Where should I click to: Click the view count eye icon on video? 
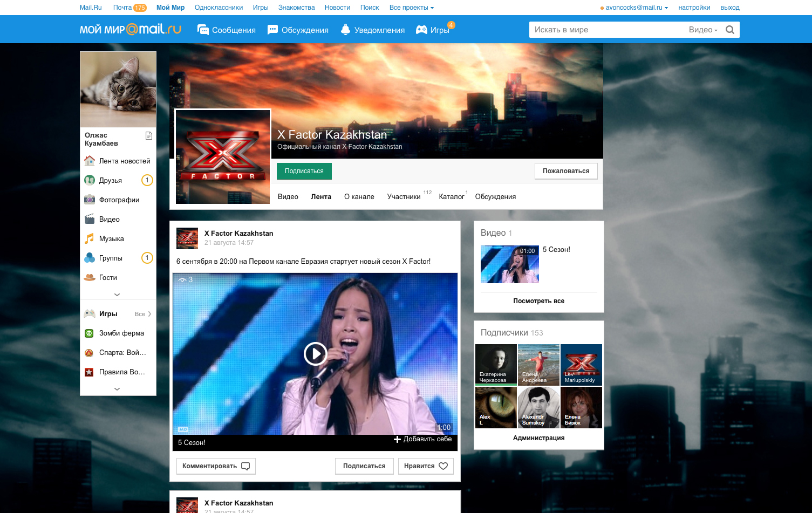coord(182,279)
